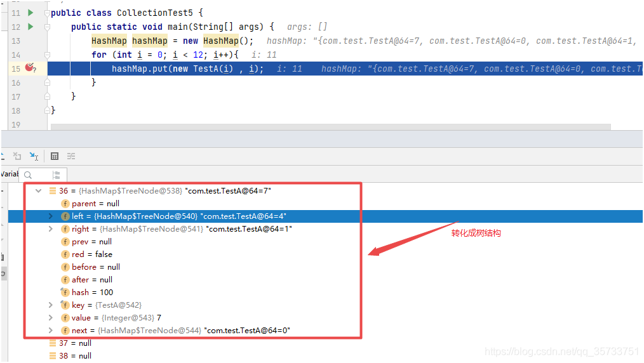Toggle the fold marker on line 12
Screen dimensions: 644x363
click(x=48, y=27)
